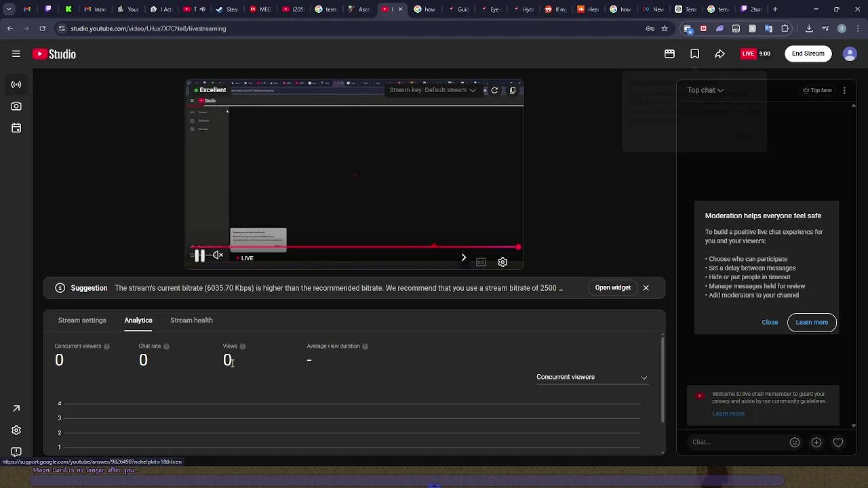Click the LIVE indicator in player controls
The width and height of the screenshot is (868, 488).
pos(245,258)
